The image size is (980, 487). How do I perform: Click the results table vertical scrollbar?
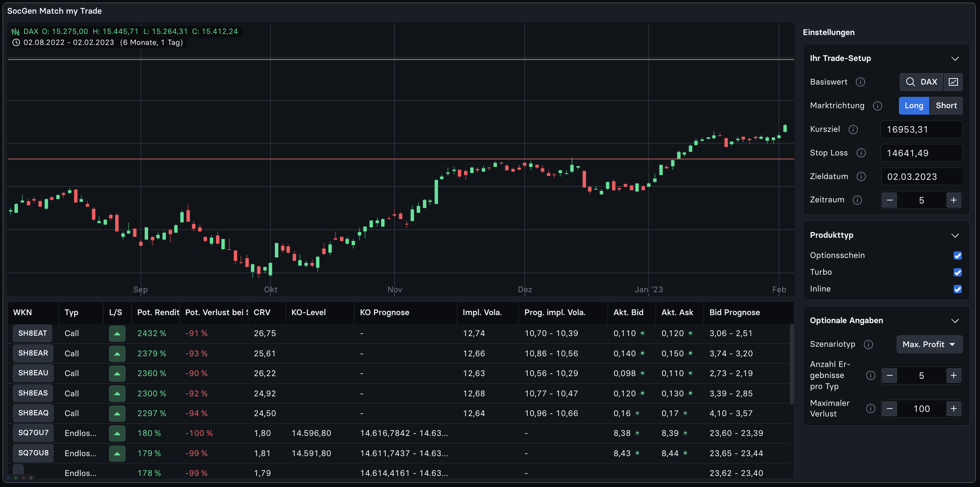(792, 364)
